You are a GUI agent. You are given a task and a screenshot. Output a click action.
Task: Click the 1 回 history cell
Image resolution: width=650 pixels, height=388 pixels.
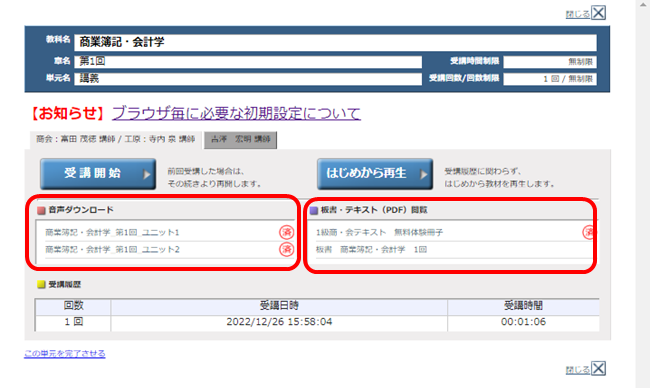[73, 322]
